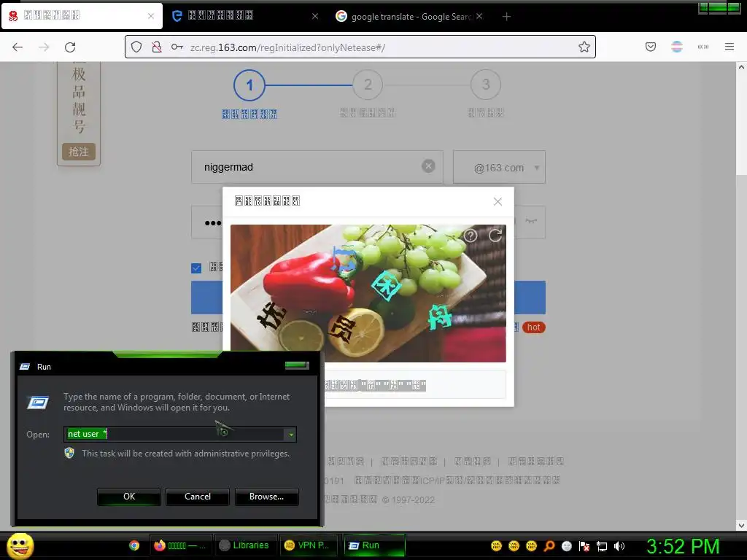The image size is (747, 560).
Task: Reload the page with the refresh icon
Action: coord(70,47)
